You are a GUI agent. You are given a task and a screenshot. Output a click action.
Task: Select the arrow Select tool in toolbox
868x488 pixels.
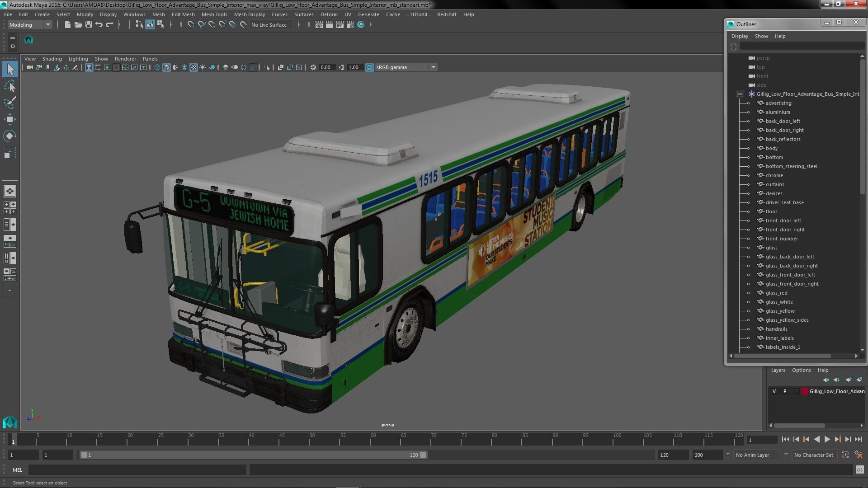click(x=10, y=69)
